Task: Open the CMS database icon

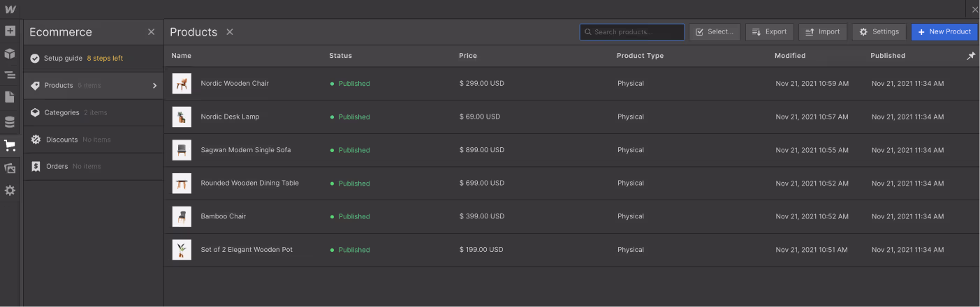Action: click(x=10, y=122)
